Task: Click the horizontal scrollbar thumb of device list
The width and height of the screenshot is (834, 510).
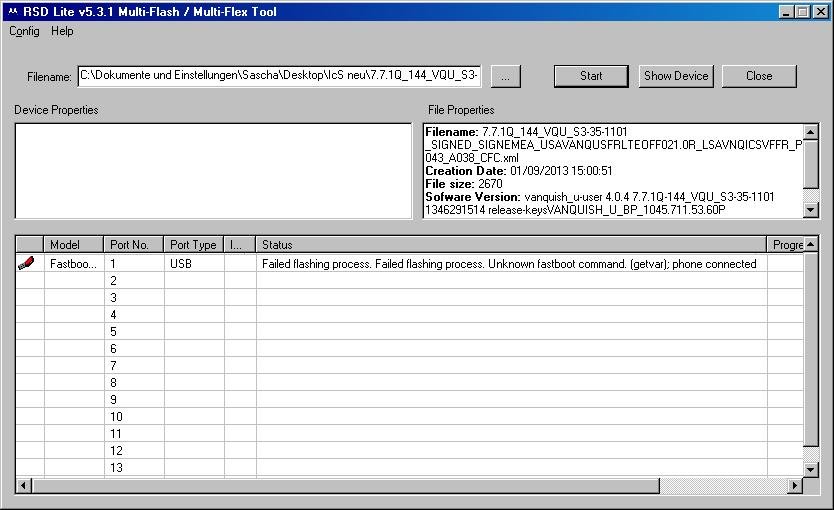Action: [346, 485]
